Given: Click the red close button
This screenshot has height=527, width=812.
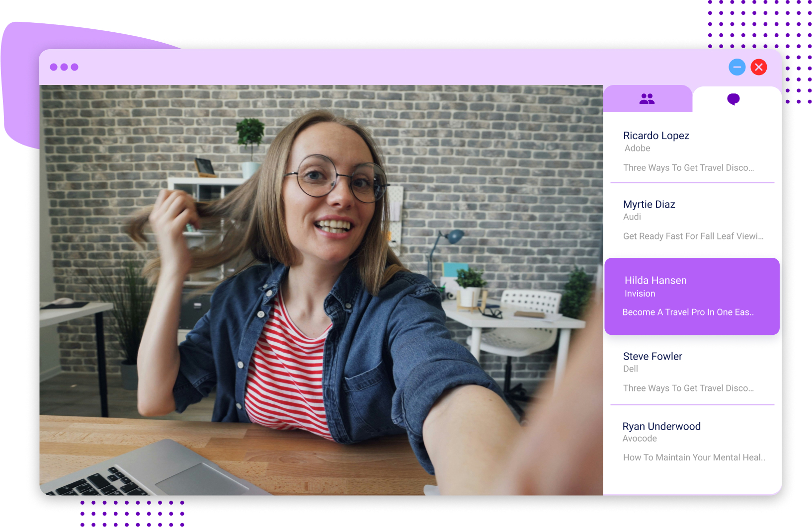Looking at the screenshot, I should (759, 67).
